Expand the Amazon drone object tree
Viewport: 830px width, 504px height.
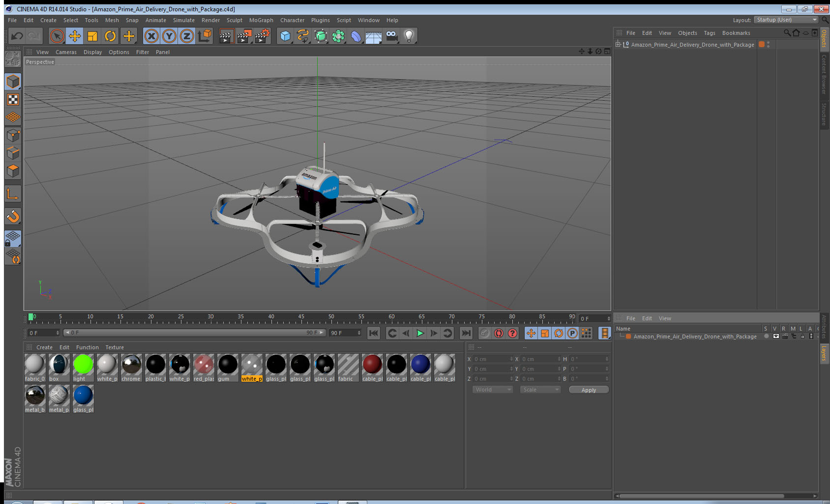pyautogui.click(x=618, y=44)
